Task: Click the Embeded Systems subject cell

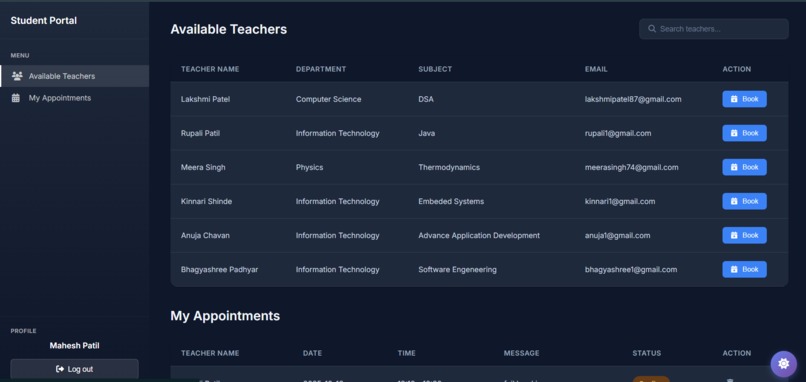Action: 451,201
